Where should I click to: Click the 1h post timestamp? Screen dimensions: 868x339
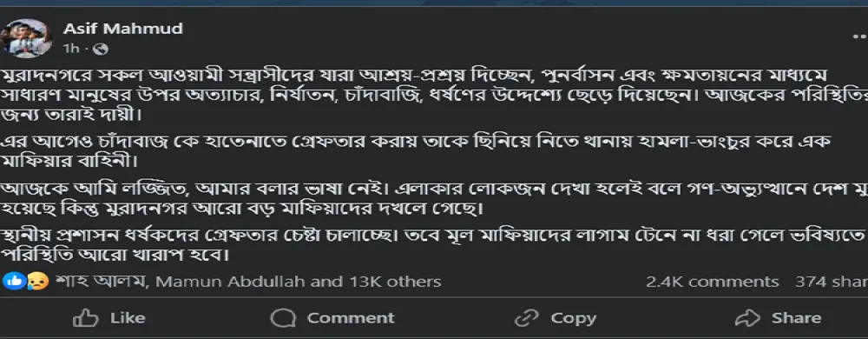[71, 50]
